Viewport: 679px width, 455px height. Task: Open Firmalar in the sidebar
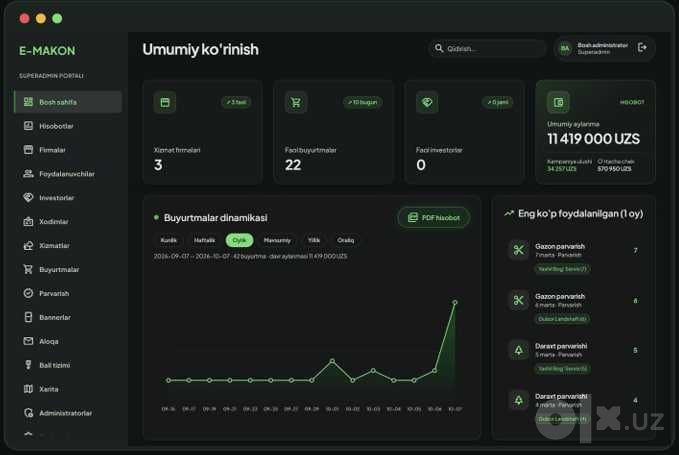pyautogui.click(x=68, y=150)
